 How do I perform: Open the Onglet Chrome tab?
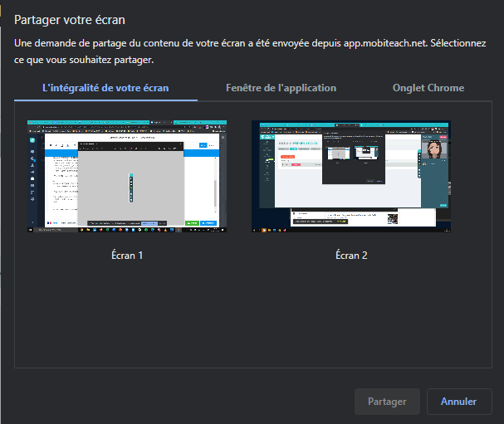(428, 88)
